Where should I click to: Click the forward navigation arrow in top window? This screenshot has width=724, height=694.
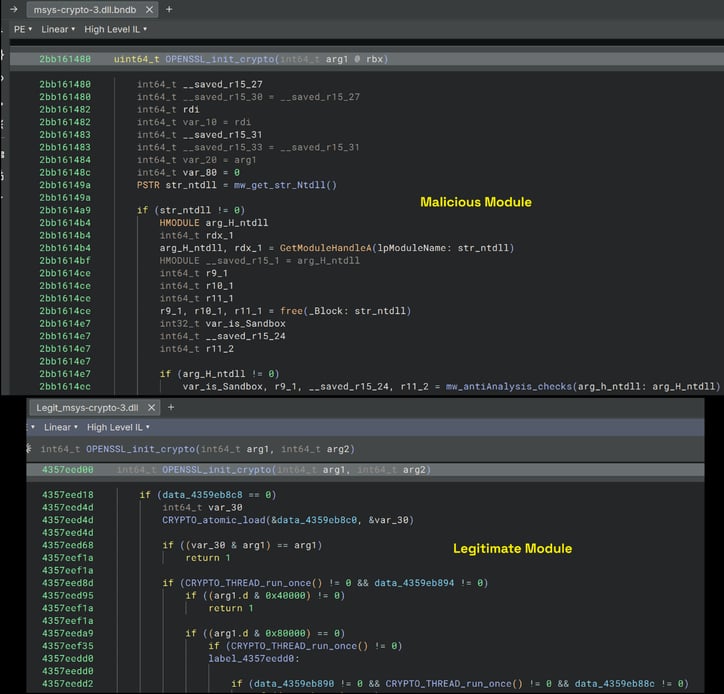pyautogui.click(x=14, y=9)
